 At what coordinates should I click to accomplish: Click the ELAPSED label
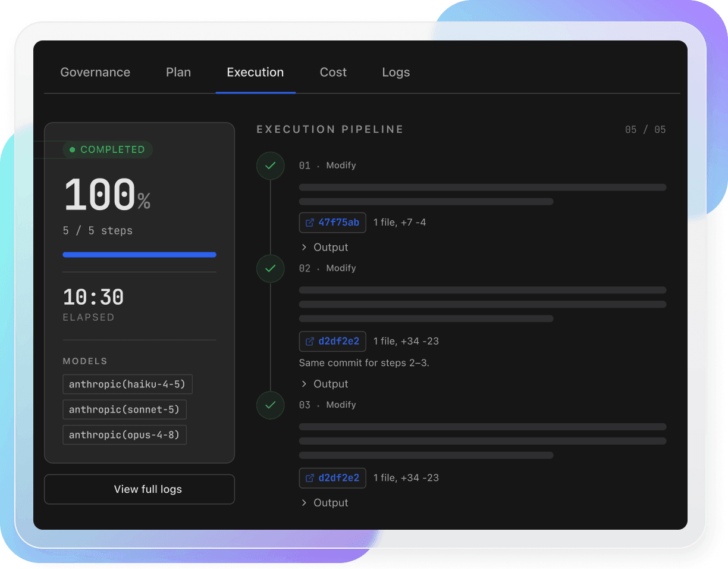pyautogui.click(x=89, y=317)
